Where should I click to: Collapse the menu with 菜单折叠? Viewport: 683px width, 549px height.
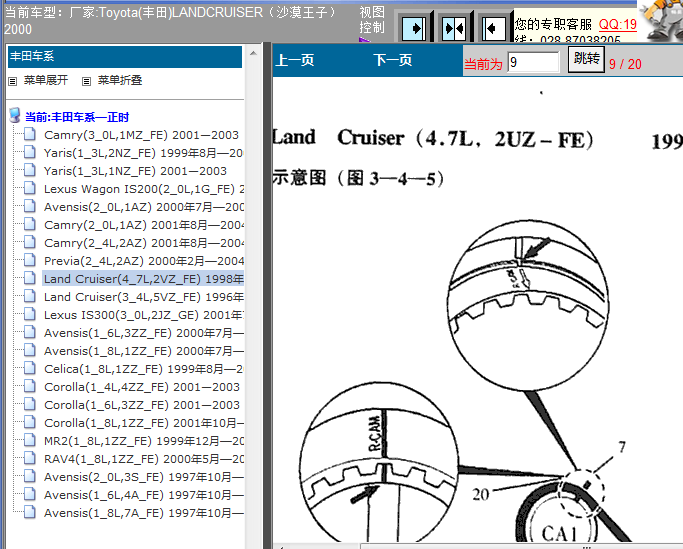(120, 80)
